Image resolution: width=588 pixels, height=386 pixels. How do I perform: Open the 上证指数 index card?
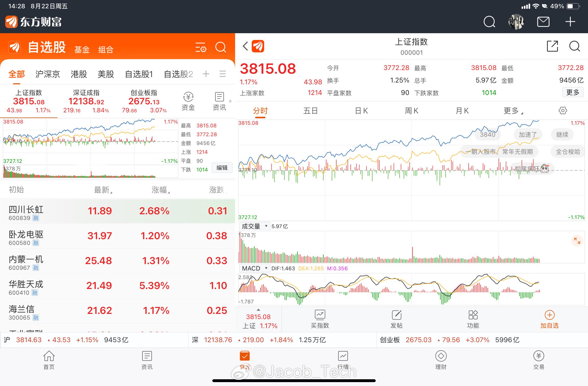(x=29, y=101)
